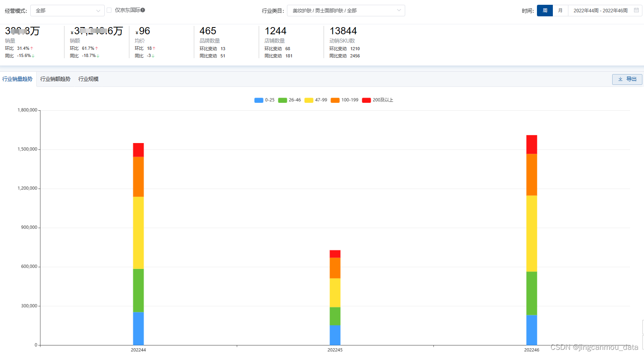Click the yellow segment of bar 202246
Image resolution: width=644 pixels, height=355 pixels.
coord(532,233)
